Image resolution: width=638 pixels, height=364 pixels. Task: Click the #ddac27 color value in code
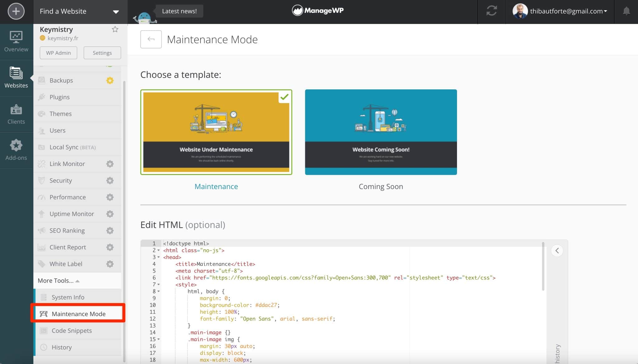click(x=266, y=305)
